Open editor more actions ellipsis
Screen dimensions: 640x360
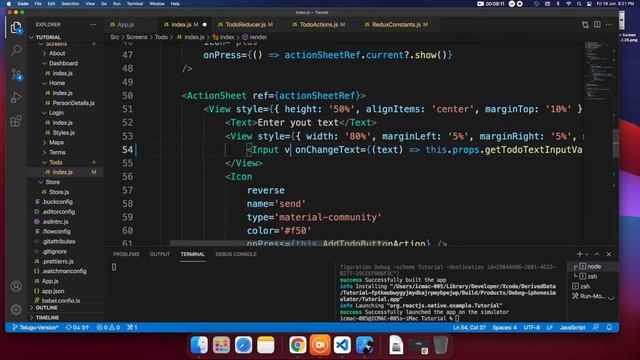tap(609, 24)
